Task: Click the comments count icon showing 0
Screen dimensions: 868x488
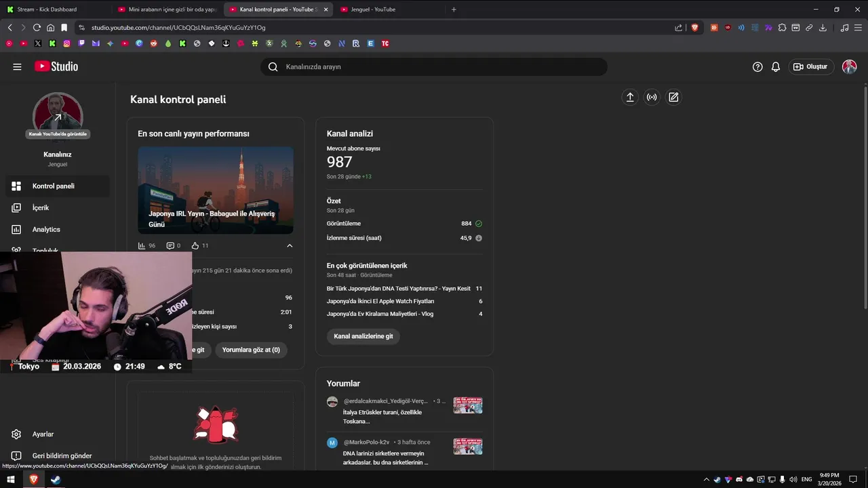Action: coord(174,245)
